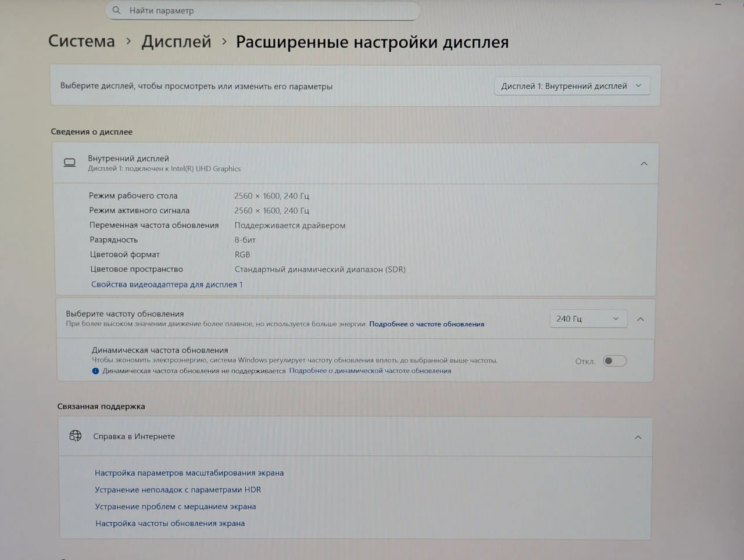Toggle the Динамическая частота обновления switch
The height and width of the screenshot is (560, 744).
[x=614, y=361]
